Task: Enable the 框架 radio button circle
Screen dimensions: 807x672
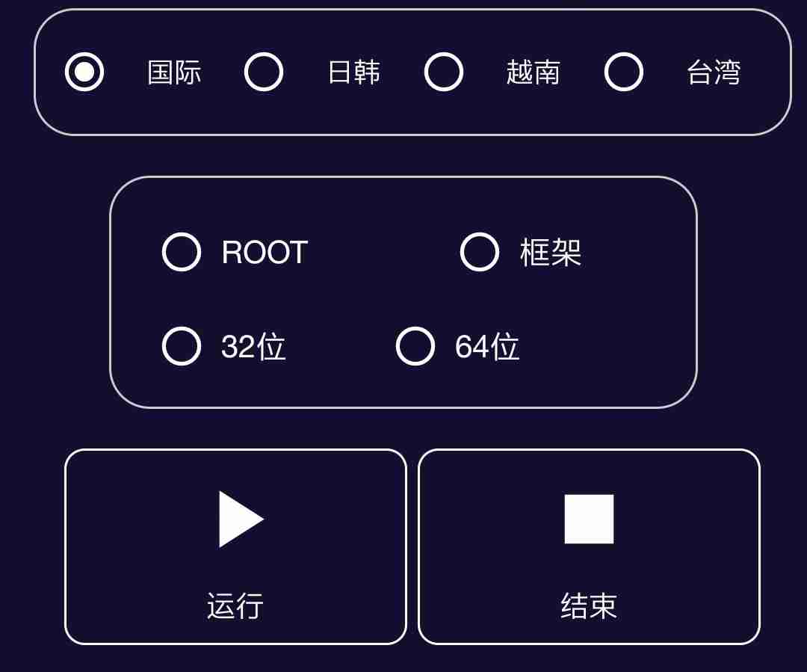Action: coord(480,252)
